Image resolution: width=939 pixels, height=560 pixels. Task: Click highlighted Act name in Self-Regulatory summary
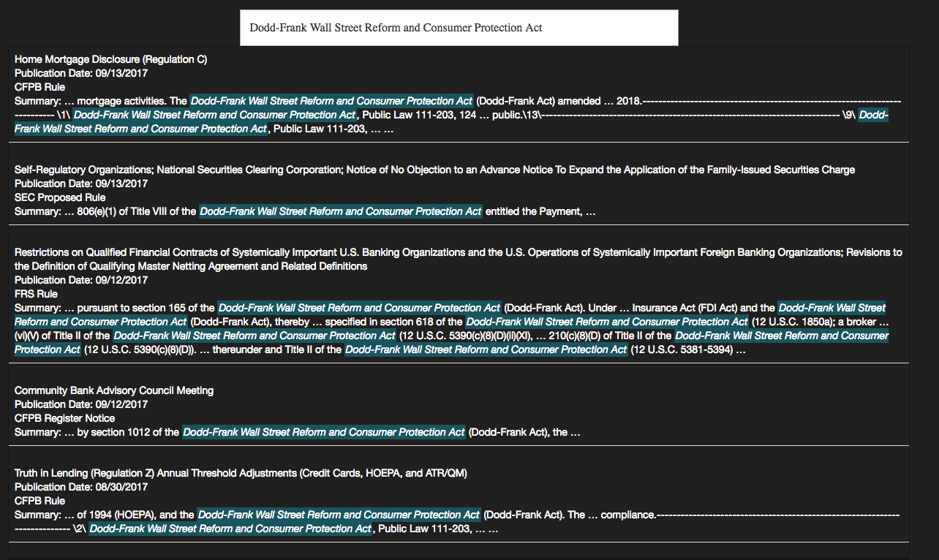(341, 211)
